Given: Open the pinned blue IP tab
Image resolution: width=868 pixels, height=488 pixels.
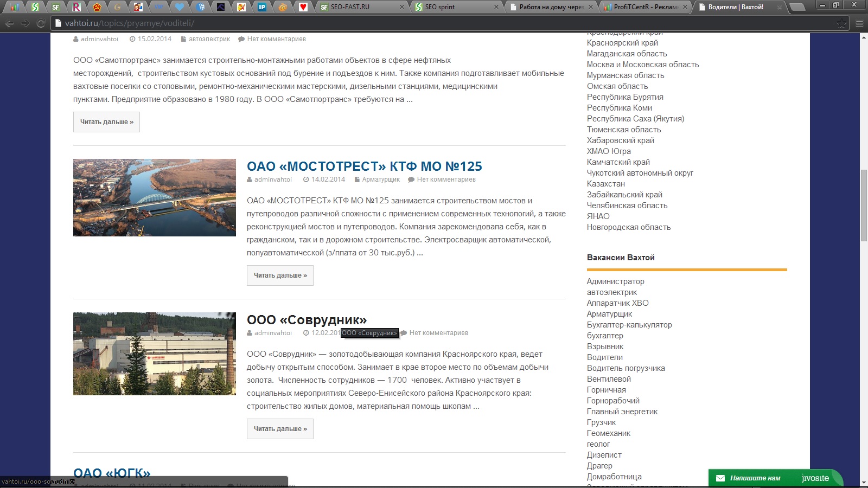Looking at the screenshot, I should (x=262, y=7).
